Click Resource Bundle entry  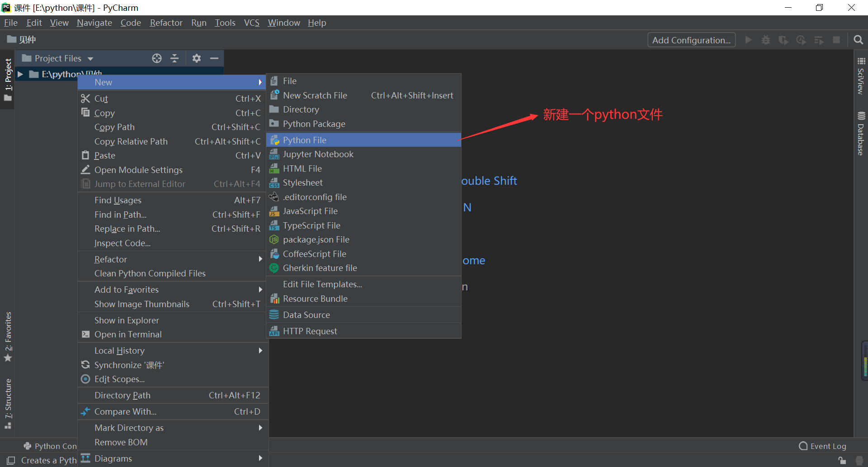click(364, 299)
